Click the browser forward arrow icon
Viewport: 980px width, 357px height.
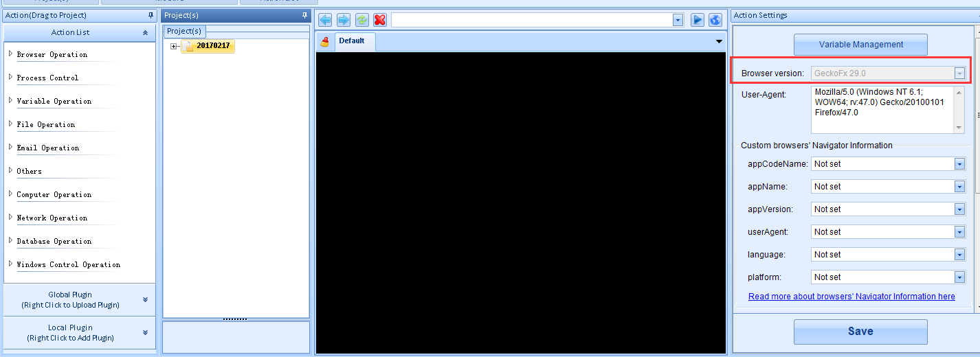click(344, 20)
